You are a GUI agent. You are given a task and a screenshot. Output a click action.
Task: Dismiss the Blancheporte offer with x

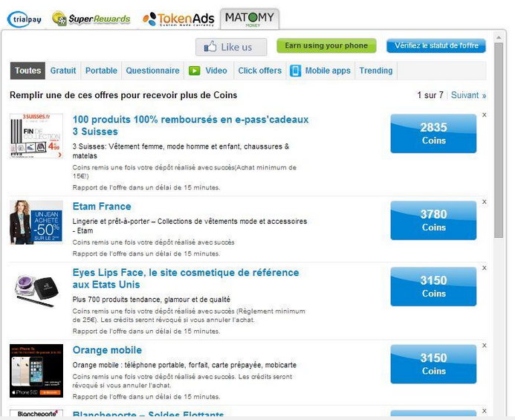coord(484,411)
